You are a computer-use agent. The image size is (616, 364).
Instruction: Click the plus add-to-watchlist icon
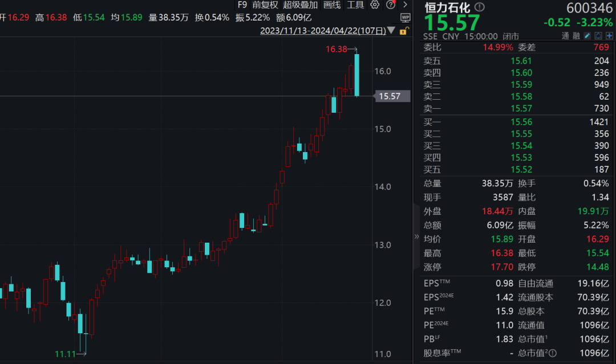609,35
